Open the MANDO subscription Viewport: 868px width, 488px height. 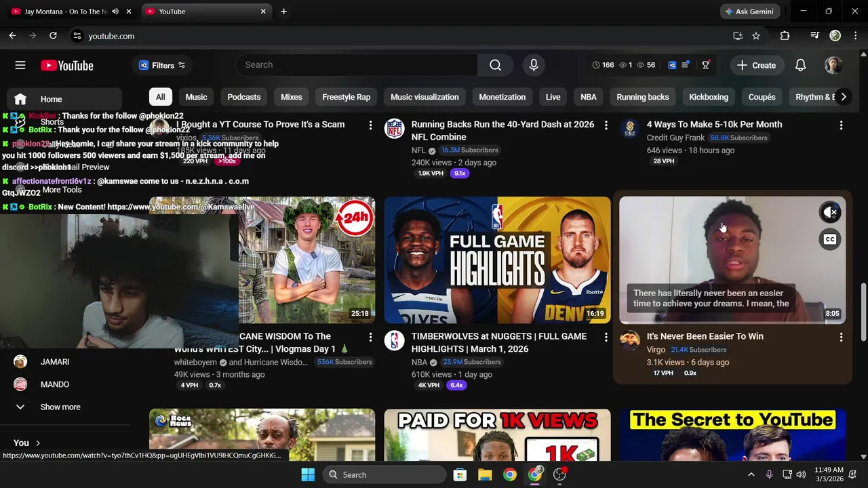pyautogui.click(x=54, y=384)
